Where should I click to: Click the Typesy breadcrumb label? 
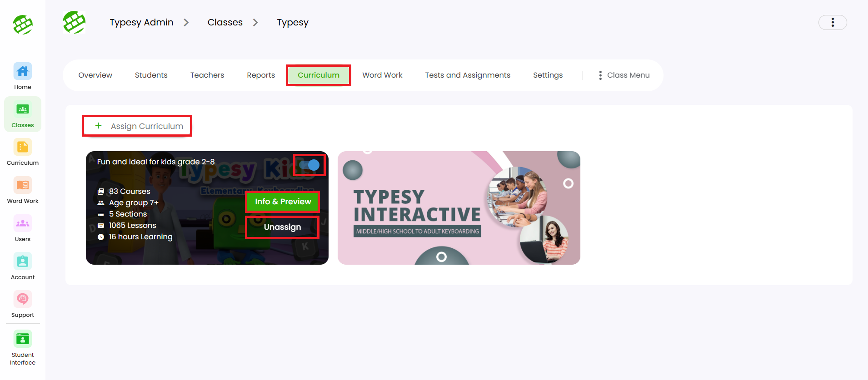293,22
